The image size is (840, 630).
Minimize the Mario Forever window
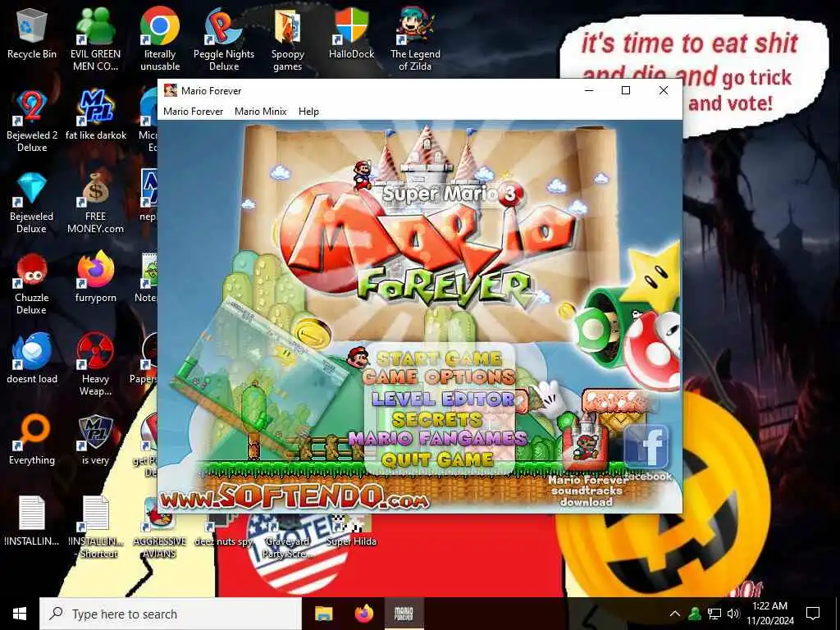click(589, 90)
